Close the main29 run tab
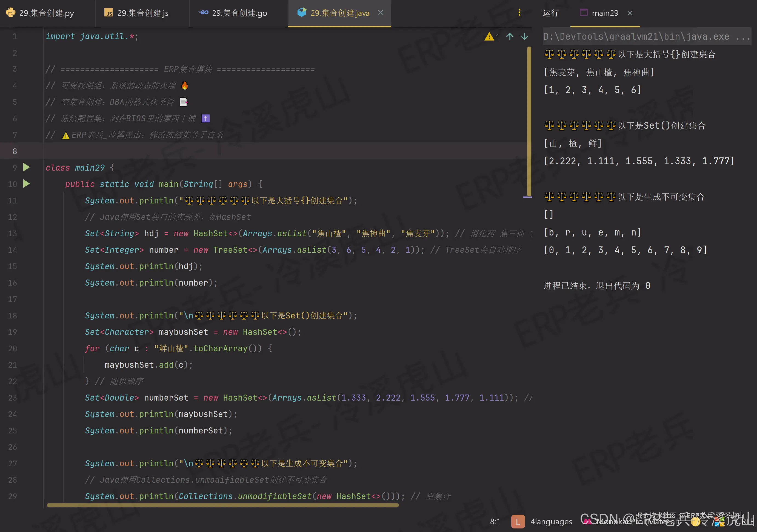The image size is (757, 532). click(630, 13)
